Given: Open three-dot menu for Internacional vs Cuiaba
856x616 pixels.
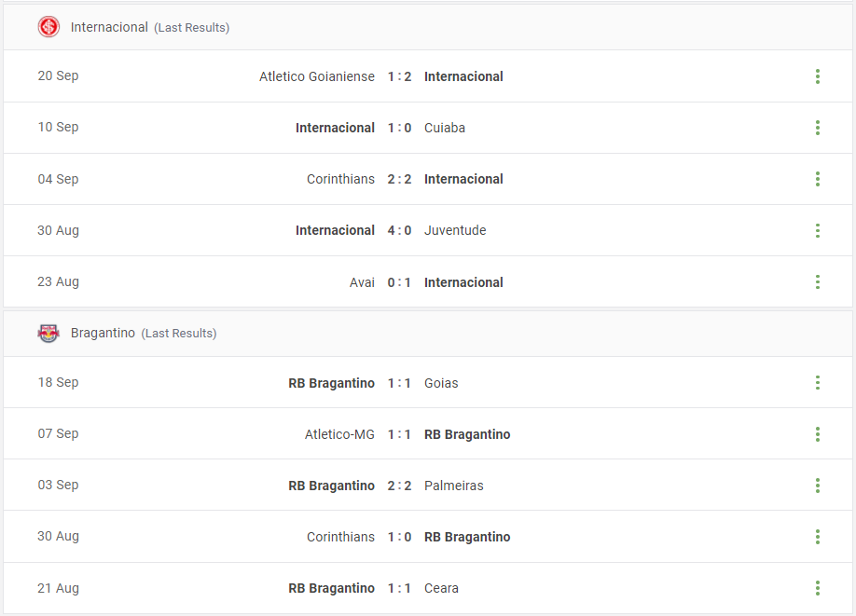Looking at the screenshot, I should (x=817, y=128).
